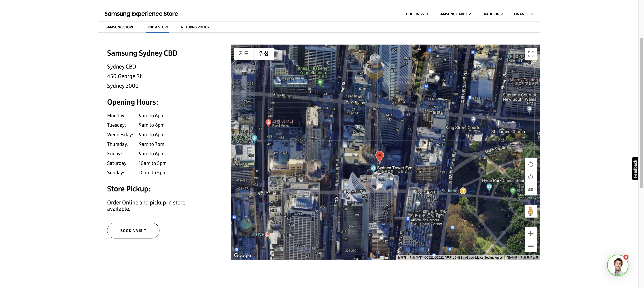Select the Find a Store tab
This screenshot has height=288, width=644.
click(x=158, y=27)
